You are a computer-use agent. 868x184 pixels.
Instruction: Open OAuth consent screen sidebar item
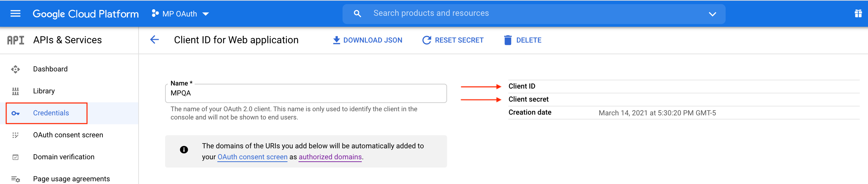69,135
